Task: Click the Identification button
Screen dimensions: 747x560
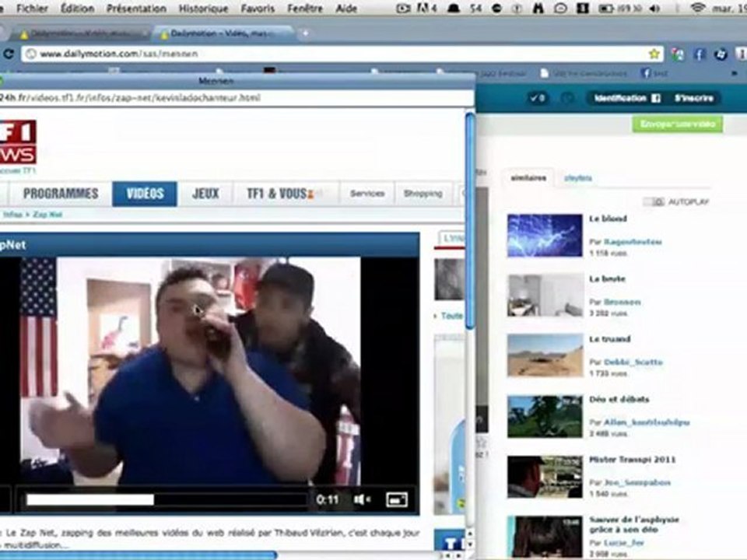Action: [626, 98]
